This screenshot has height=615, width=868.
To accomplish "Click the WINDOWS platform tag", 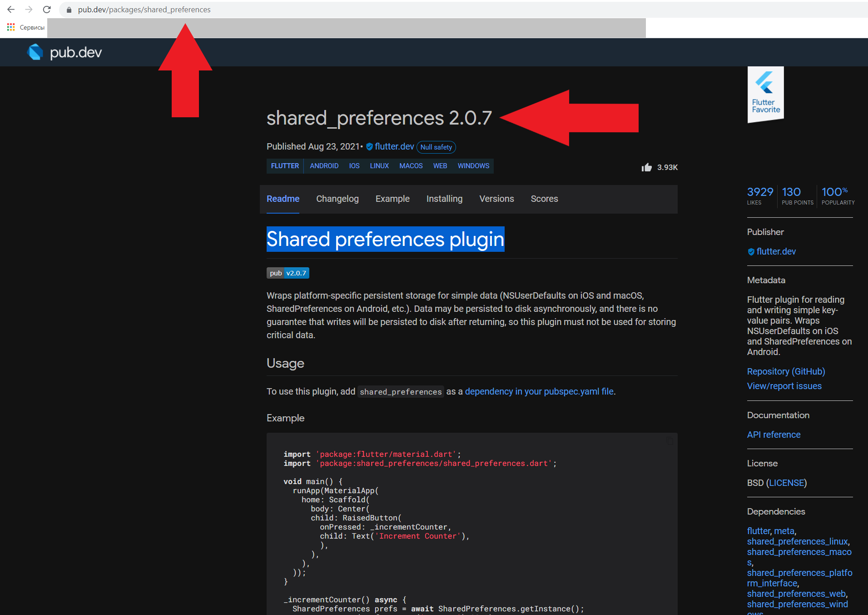I will (473, 166).
